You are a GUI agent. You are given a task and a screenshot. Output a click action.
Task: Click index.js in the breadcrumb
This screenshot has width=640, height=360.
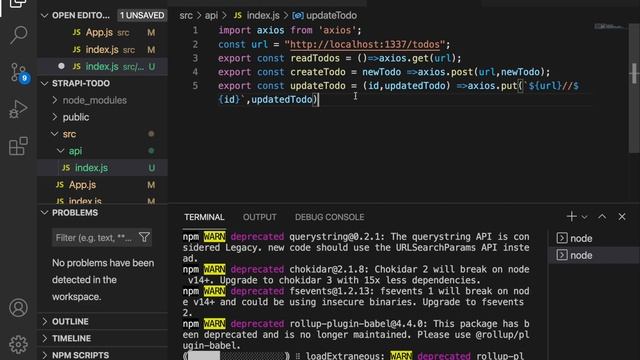pos(263,16)
